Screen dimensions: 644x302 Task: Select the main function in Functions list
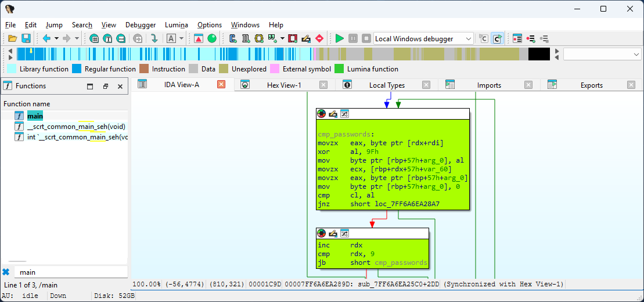pyautogui.click(x=35, y=116)
